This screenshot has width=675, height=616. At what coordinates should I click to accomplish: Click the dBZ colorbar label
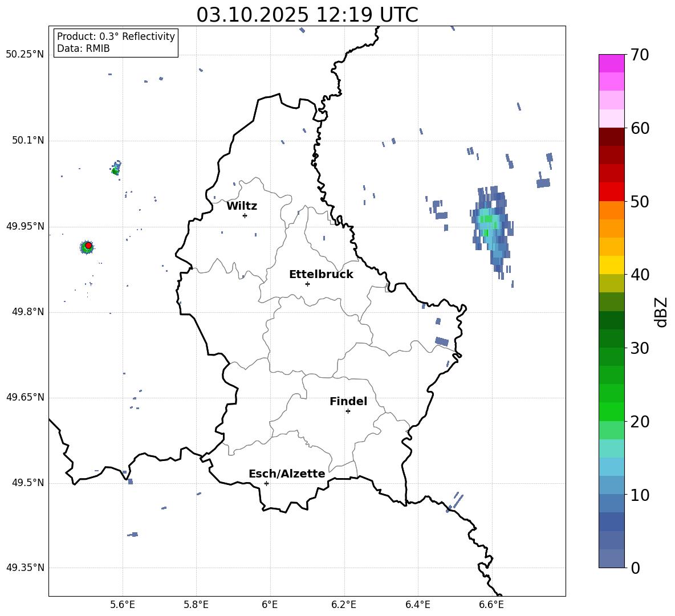point(662,312)
